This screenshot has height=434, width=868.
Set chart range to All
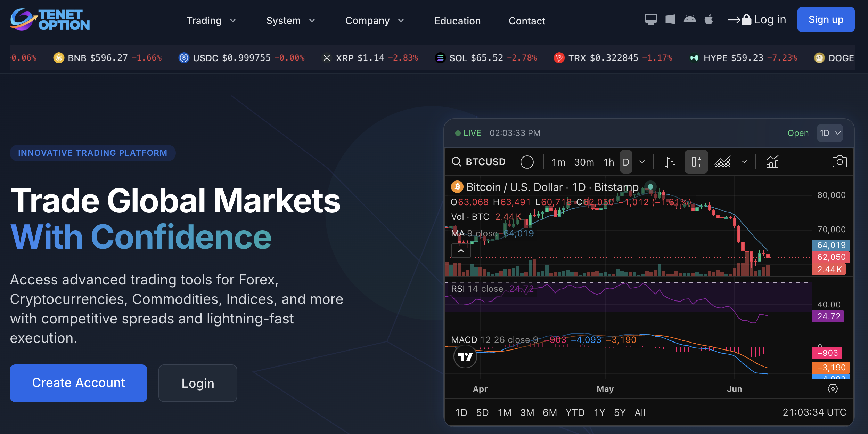(x=640, y=412)
